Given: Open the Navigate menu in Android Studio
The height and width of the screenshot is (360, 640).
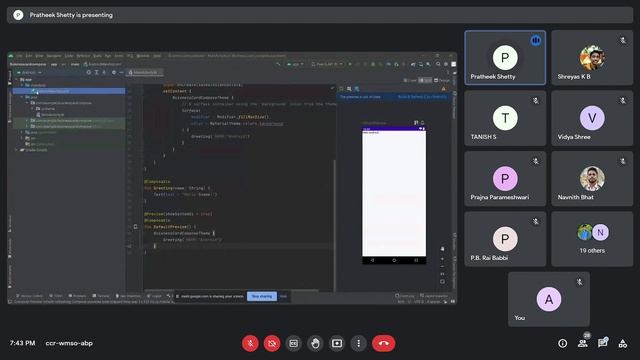Looking at the screenshot, I should pyautogui.click(x=53, y=56).
